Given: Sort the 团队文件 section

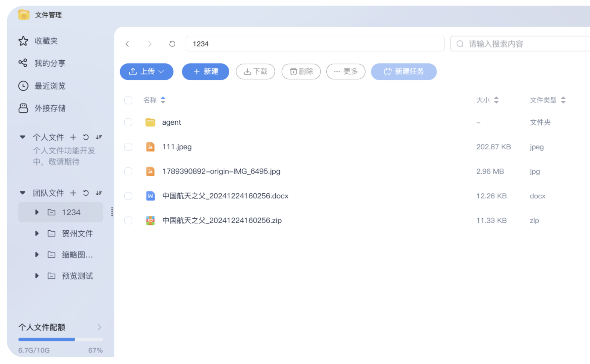Looking at the screenshot, I should click(99, 193).
